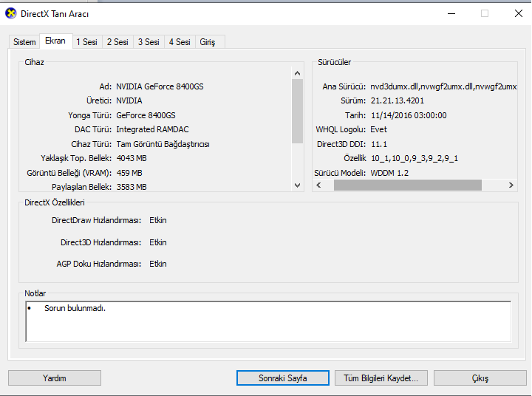The image size is (532, 396).
Task: Select the Ekran tab
Action: click(x=55, y=41)
